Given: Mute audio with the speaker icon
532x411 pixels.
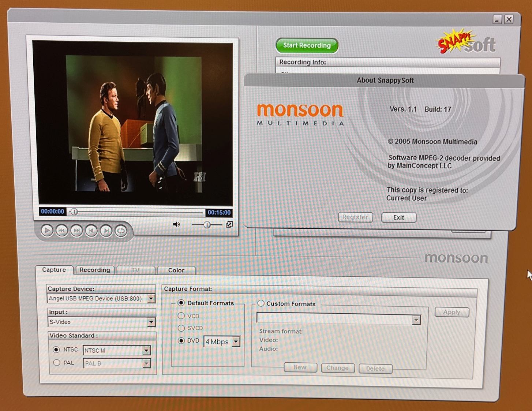Looking at the screenshot, I should click(x=176, y=224).
